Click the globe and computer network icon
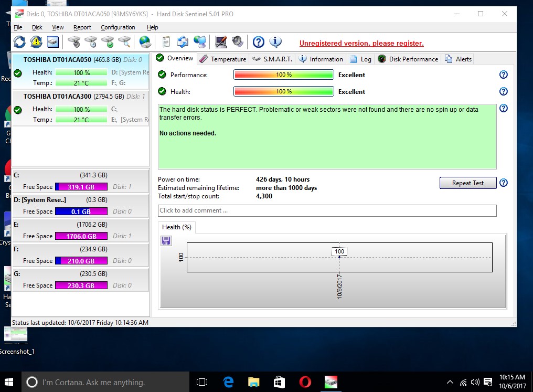Viewport: 533px width, 392px height. tap(200, 42)
